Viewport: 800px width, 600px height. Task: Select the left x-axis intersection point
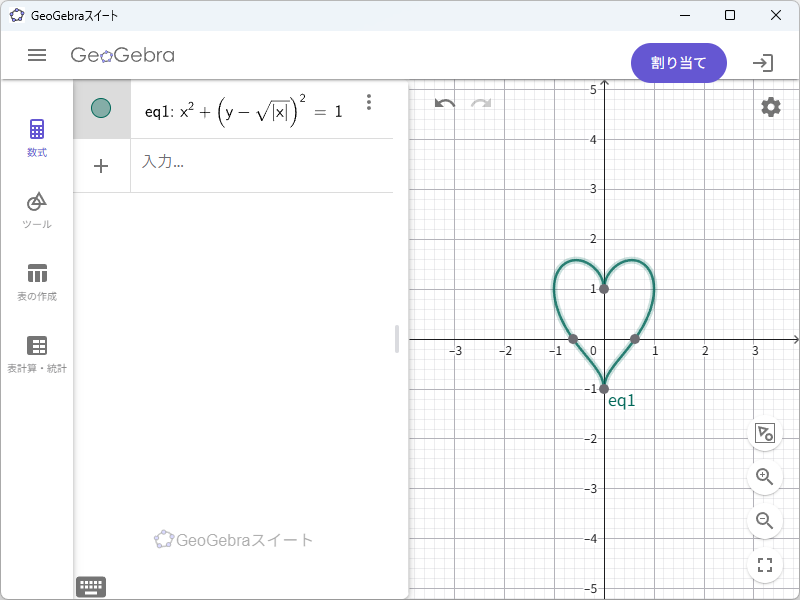click(x=573, y=339)
